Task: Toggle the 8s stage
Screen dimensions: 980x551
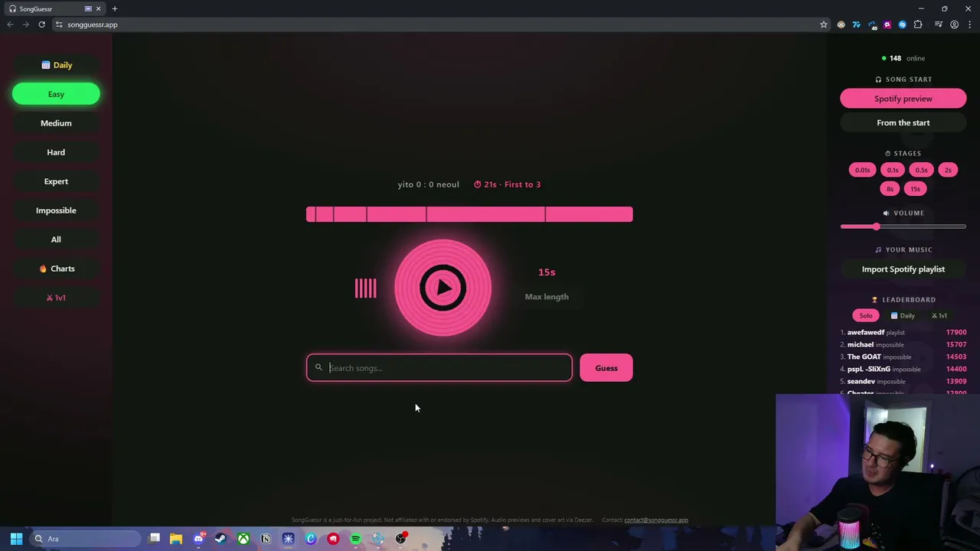Action: coord(890,189)
